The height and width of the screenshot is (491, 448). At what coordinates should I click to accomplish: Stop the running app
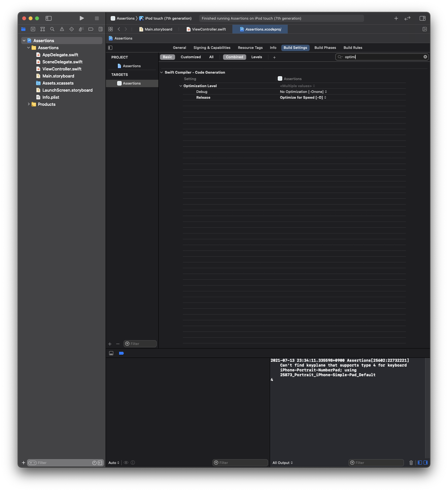coord(97,18)
